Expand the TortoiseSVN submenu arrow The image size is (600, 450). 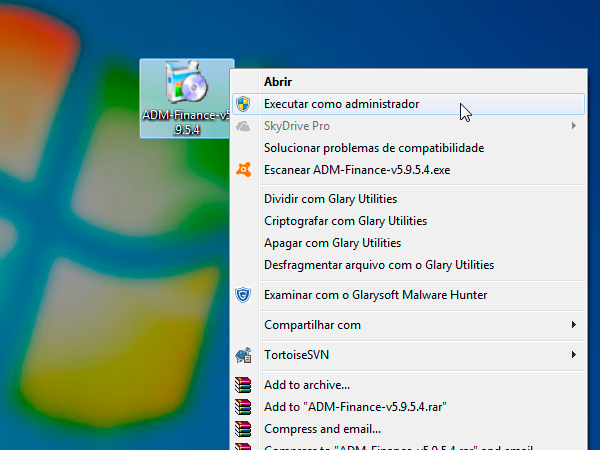click(x=574, y=355)
